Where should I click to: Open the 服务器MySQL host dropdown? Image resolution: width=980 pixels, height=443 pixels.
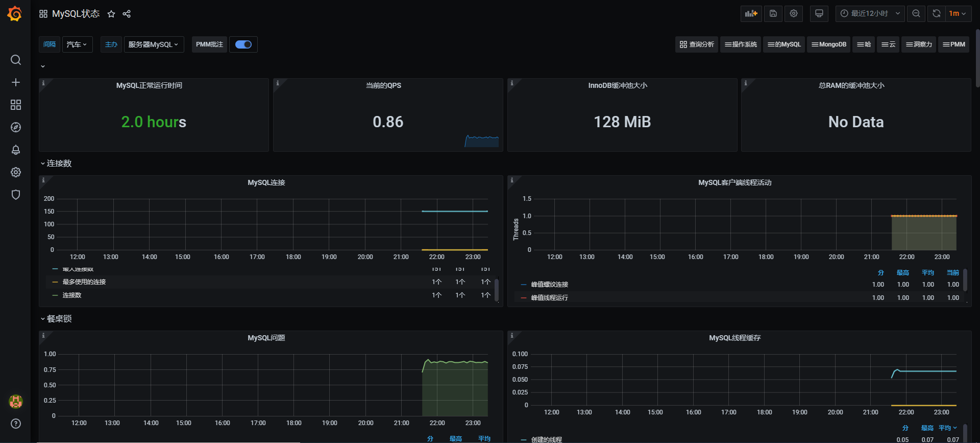point(154,44)
